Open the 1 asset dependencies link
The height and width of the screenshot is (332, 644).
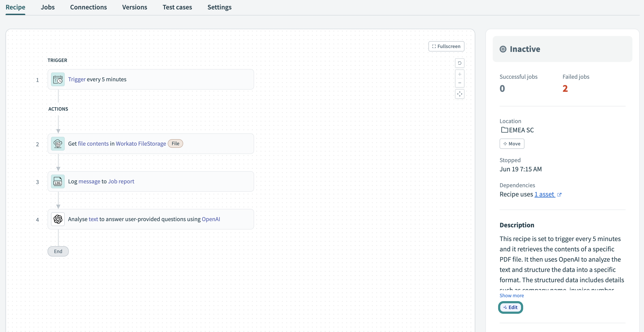click(544, 194)
